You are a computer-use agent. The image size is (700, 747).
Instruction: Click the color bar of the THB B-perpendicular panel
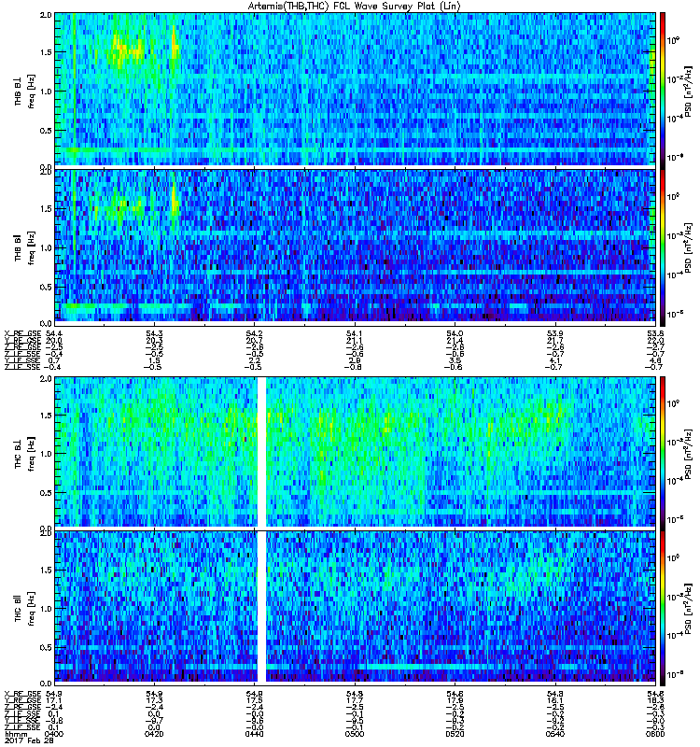662,91
